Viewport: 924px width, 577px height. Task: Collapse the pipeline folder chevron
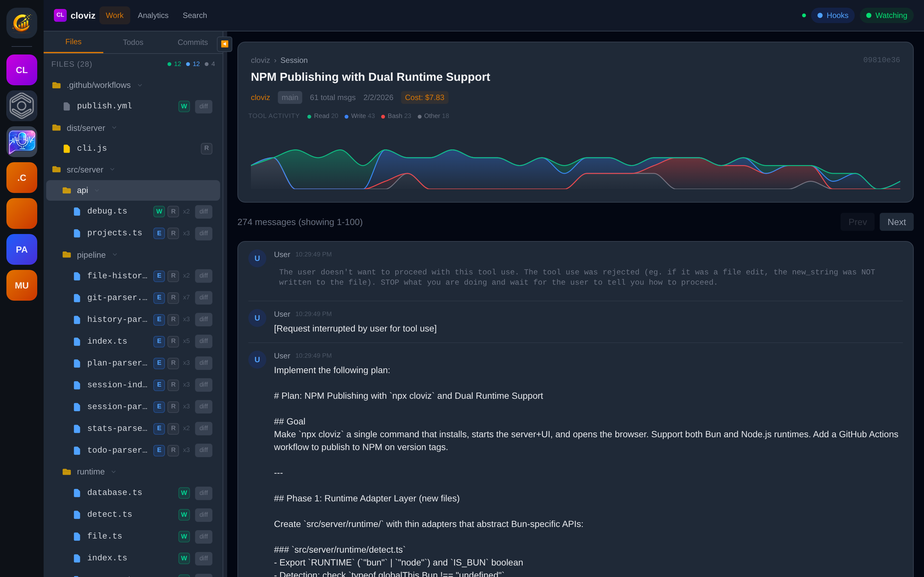[x=115, y=255]
